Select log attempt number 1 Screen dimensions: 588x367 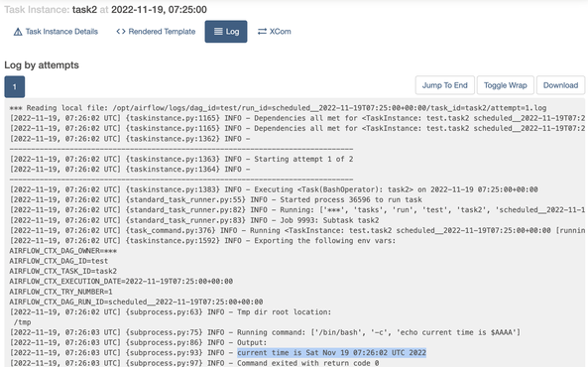tap(15, 86)
